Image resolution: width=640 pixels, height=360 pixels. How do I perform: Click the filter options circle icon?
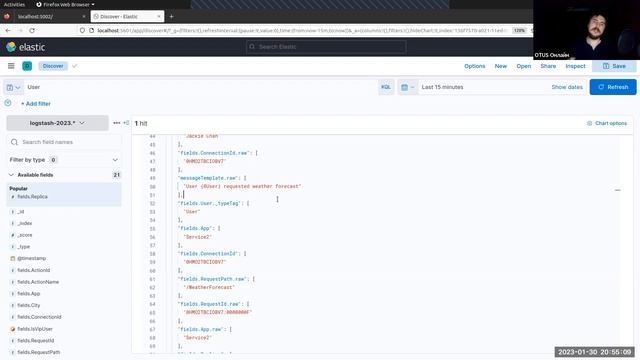click(x=8, y=103)
